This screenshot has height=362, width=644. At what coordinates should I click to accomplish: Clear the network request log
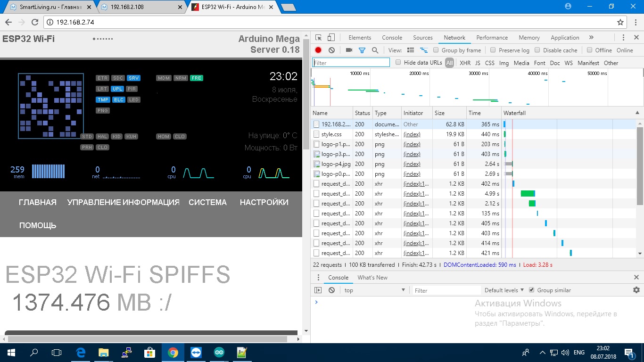[x=331, y=50]
